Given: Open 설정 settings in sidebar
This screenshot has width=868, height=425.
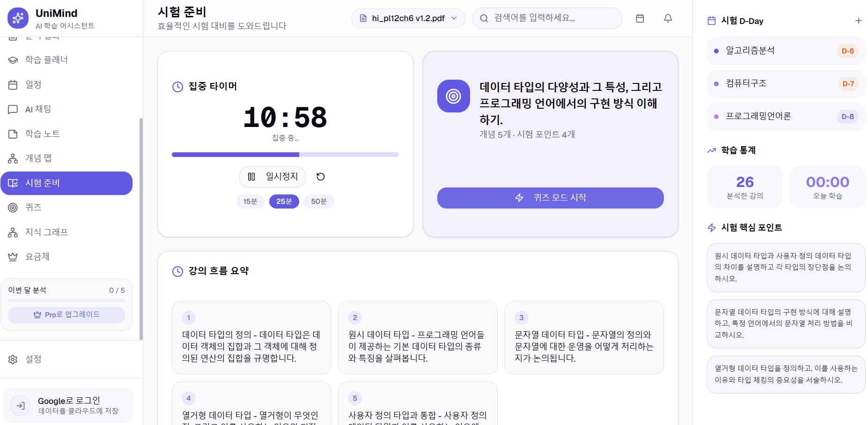Looking at the screenshot, I should tap(66, 359).
